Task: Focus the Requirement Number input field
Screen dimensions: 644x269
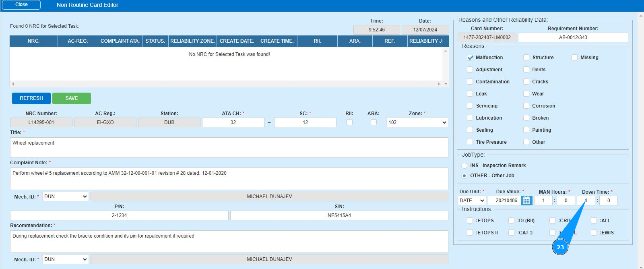Action: [573, 37]
